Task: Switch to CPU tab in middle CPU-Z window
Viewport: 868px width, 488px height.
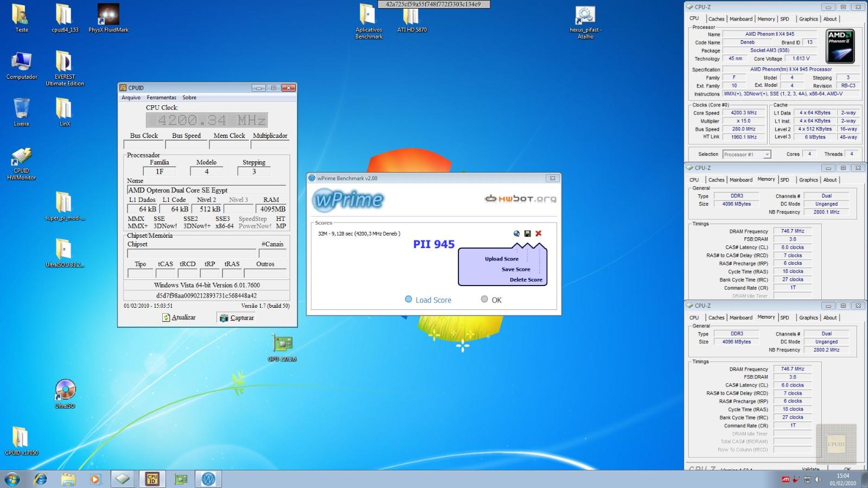Action: [694, 180]
